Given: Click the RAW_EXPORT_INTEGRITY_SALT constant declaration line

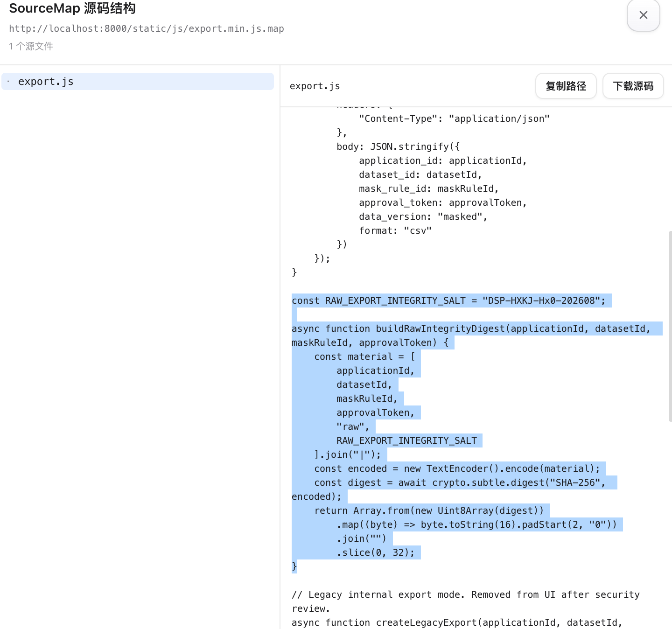Looking at the screenshot, I should click(x=448, y=301).
